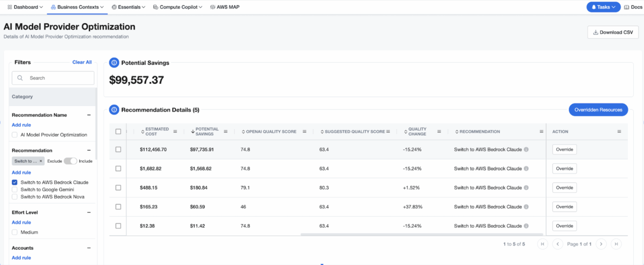Screen dimensions: 644x265
Task: Click the Docs book icon
Action: [627, 7]
